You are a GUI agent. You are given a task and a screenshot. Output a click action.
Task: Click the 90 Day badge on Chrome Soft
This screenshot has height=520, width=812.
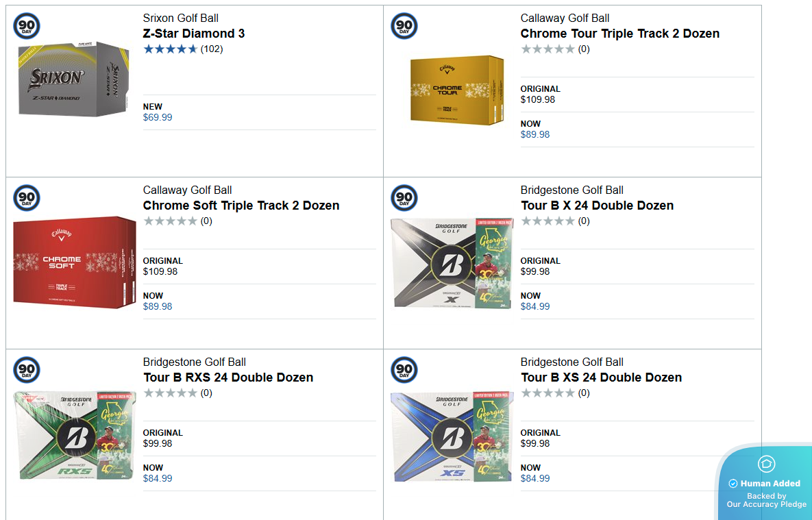click(27, 198)
